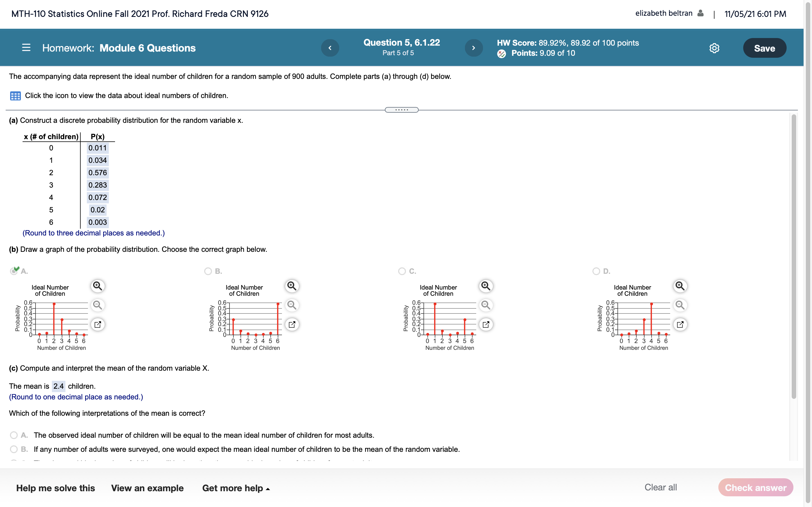Click the zoom magnifier on graph C
The width and height of the screenshot is (812, 507).
pos(486,286)
